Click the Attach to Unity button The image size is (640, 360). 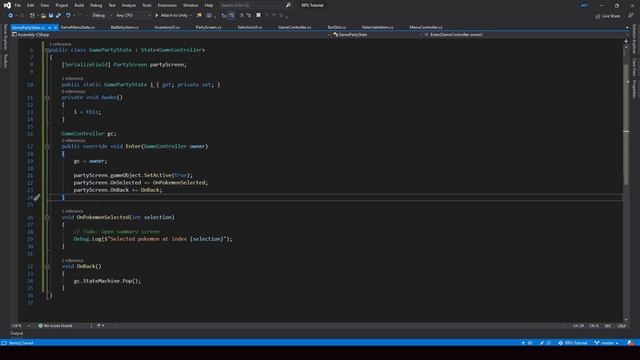click(171, 16)
